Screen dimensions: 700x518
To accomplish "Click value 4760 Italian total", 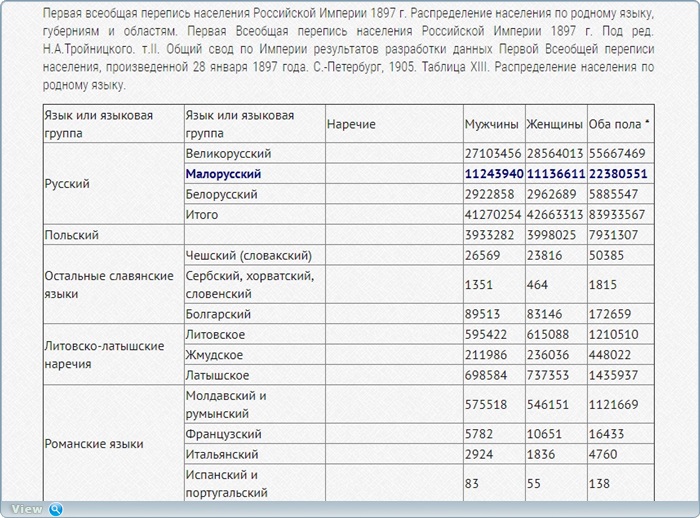I will [603, 454].
